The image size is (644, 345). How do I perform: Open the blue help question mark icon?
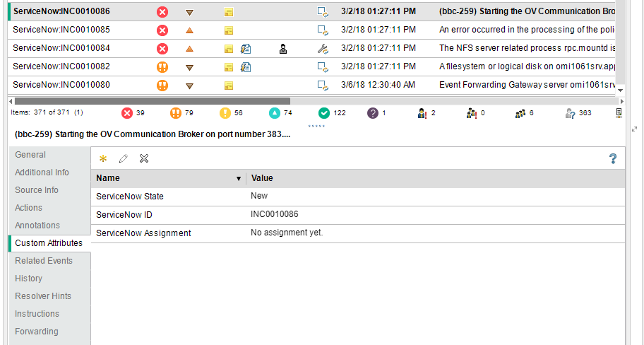[613, 159]
